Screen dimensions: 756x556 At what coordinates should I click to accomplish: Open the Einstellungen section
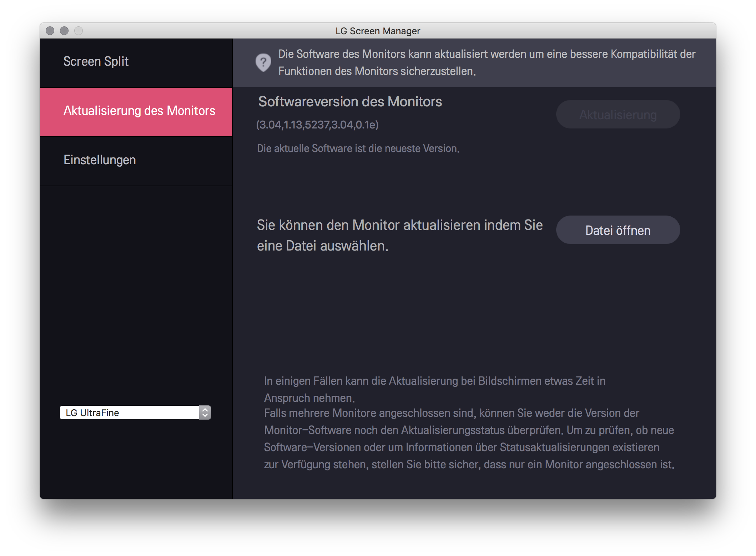pyautogui.click(x=100, y=160)
